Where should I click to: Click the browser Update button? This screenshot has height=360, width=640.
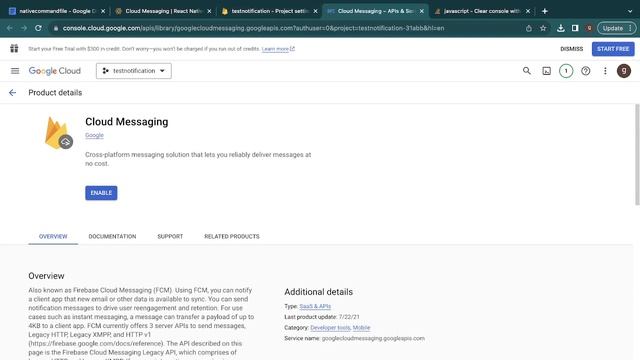click(x=616, y=28)
